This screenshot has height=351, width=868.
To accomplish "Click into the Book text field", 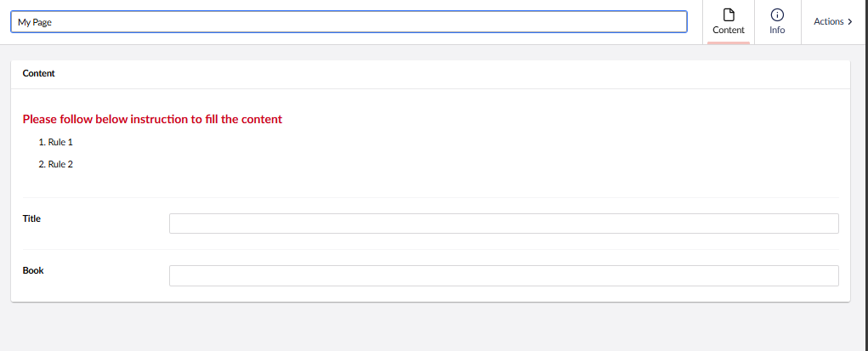I will [x=503, y=275].
